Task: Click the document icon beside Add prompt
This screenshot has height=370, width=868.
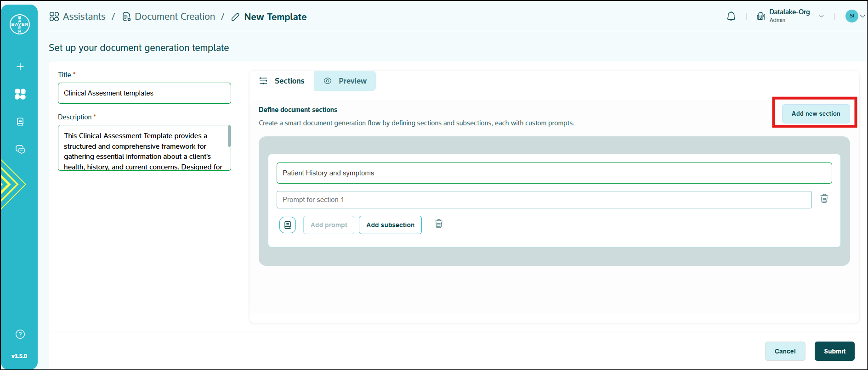Action: pyautogui.click(x=288, y=225)
